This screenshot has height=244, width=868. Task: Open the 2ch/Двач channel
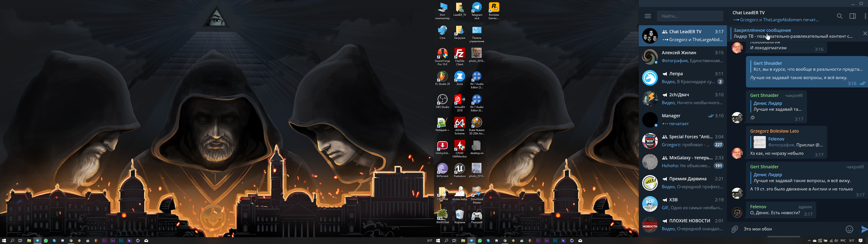683,99
